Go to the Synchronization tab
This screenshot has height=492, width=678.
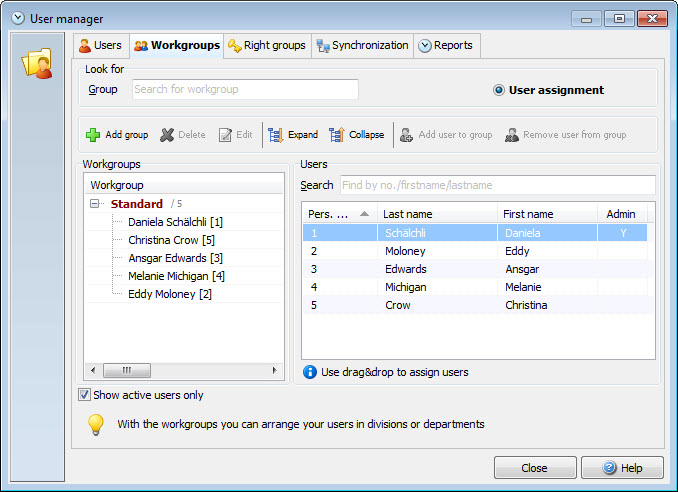(x=362, y=45)
